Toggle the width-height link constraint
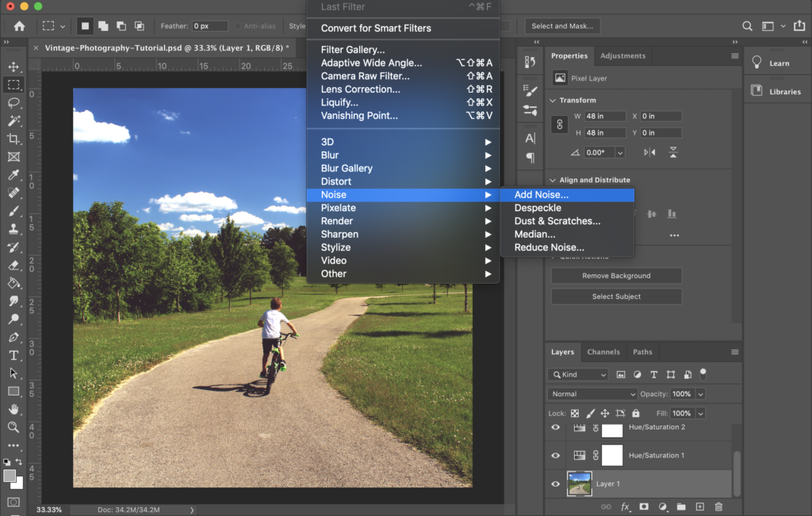Screen dimensions: 812x516 [559, 124]
